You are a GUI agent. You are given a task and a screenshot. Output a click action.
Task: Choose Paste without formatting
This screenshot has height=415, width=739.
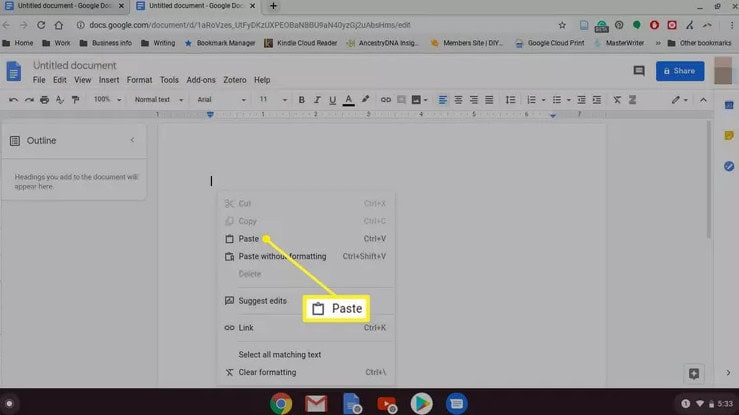[305, 256]
